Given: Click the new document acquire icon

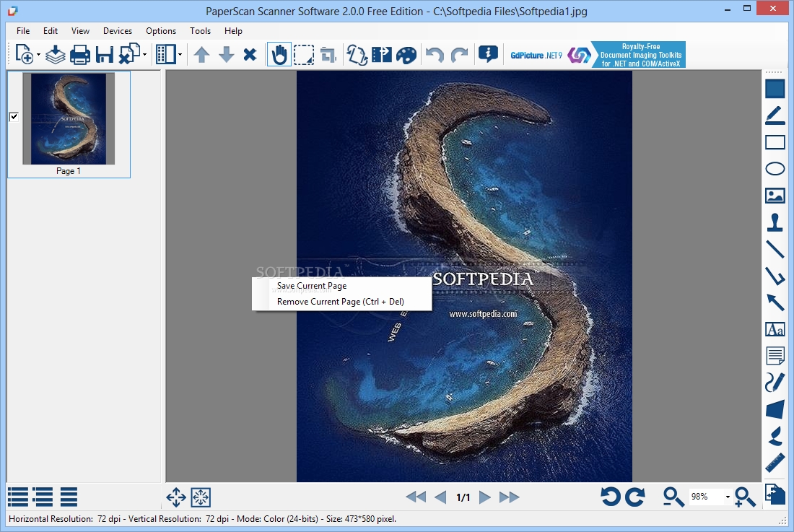Looking at the screenshot, I should click(24, 54).
